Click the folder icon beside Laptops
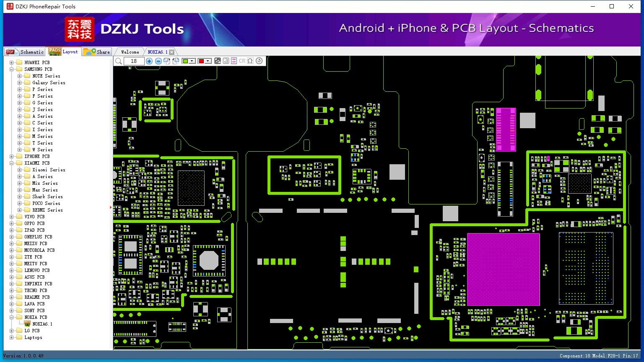Screen dimensions: 644x362 [x=19, y=337]
